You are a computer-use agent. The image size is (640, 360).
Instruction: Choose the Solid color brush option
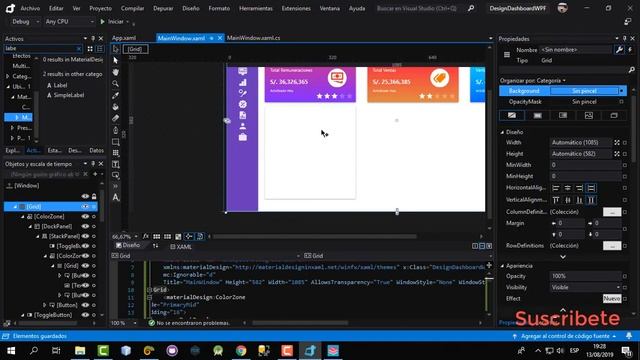(x=538, y=116)
